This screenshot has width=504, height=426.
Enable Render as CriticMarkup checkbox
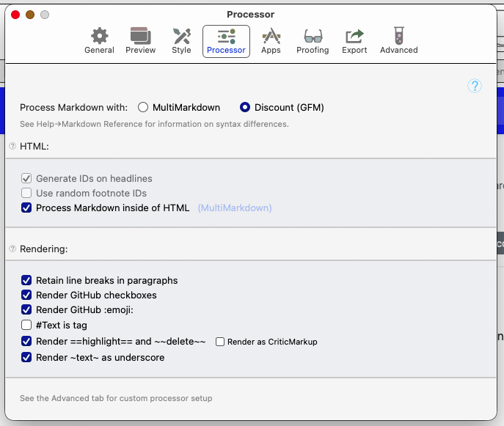pyautogui.click(x=220, y=342)
